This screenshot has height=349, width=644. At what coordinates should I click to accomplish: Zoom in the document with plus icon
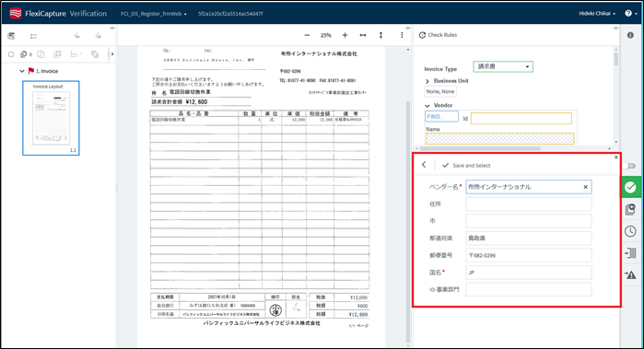click(x=345, y=35)
